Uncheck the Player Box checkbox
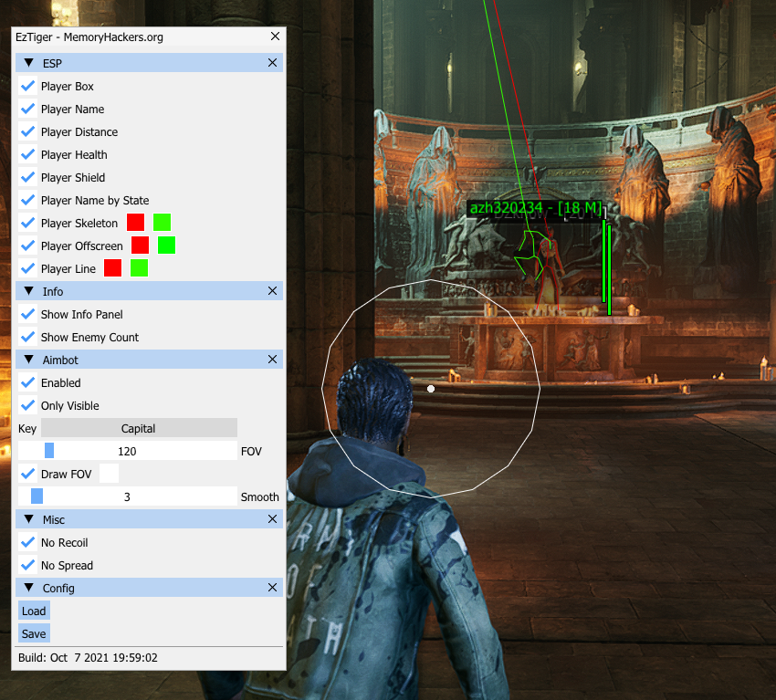 tap(27, 86)
